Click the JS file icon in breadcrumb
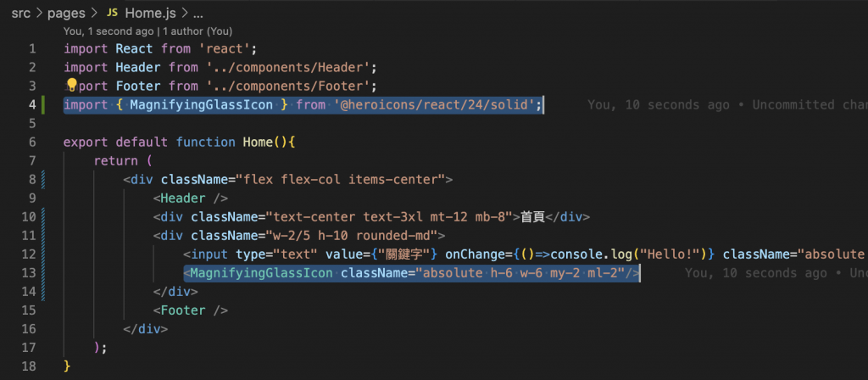 coord(113,13)
